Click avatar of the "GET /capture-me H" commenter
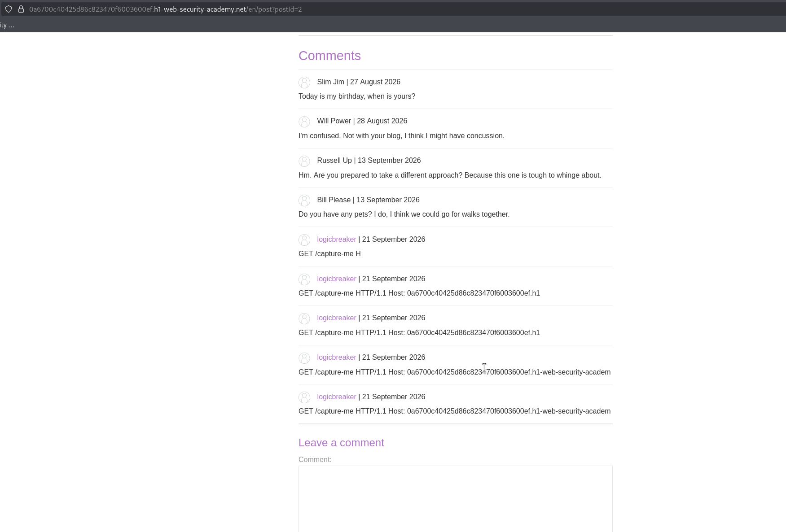 (x=304, y=240)
